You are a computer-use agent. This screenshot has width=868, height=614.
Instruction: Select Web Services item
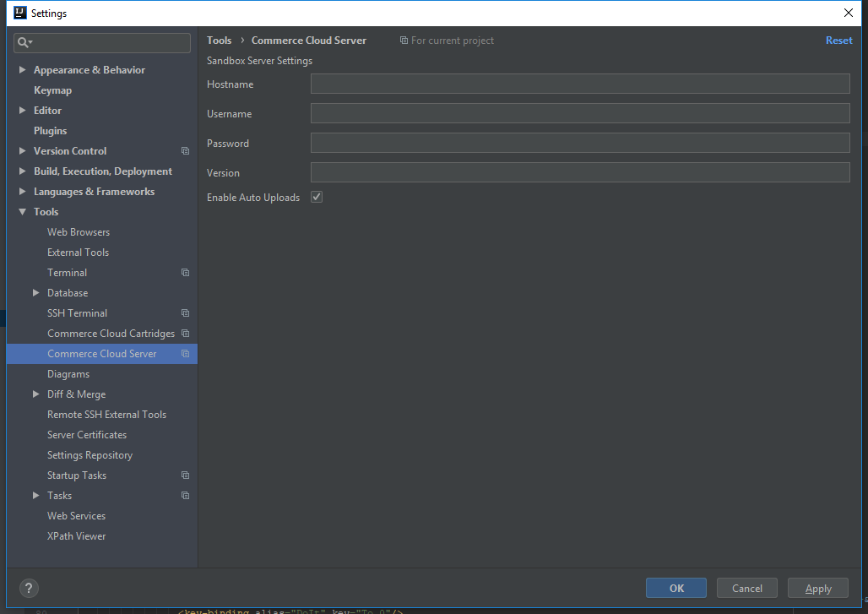(x=76, y=516)
